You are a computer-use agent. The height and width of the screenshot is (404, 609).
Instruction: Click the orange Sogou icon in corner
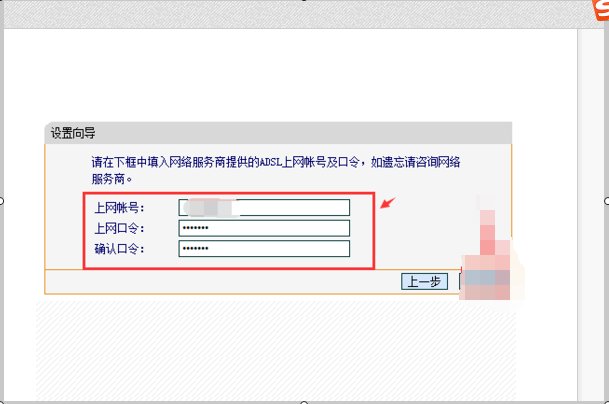tap(600, 10)
